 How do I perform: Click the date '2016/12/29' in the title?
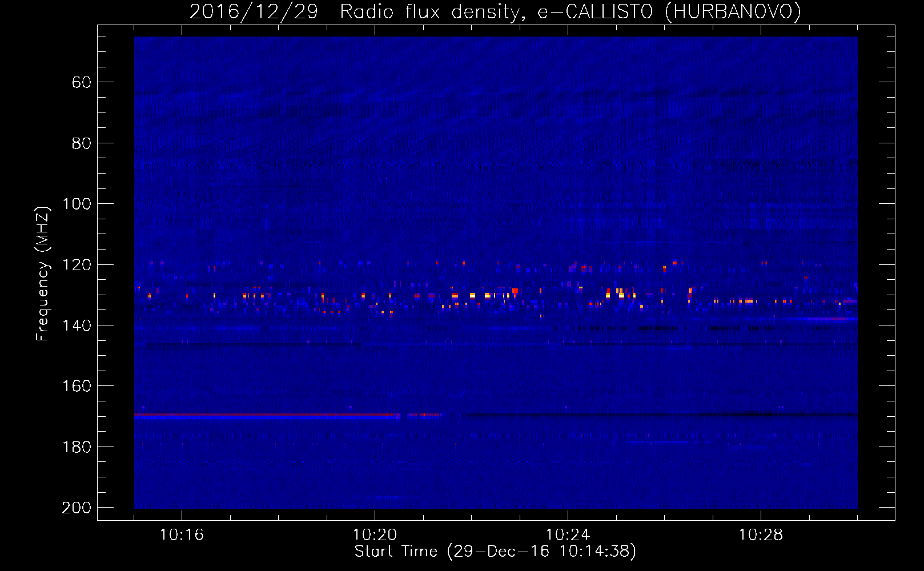point(254,11)
